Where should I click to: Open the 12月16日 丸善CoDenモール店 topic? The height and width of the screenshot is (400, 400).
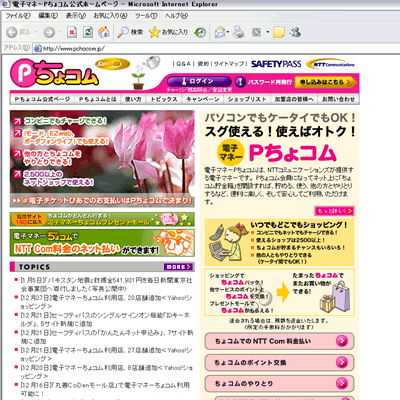coord(105,389)
